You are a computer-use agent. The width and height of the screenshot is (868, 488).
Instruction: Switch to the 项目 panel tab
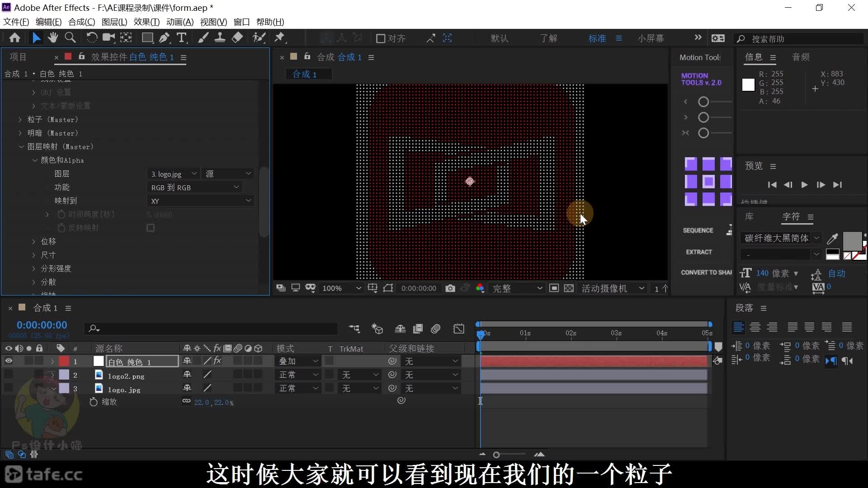tap(18, 57)
